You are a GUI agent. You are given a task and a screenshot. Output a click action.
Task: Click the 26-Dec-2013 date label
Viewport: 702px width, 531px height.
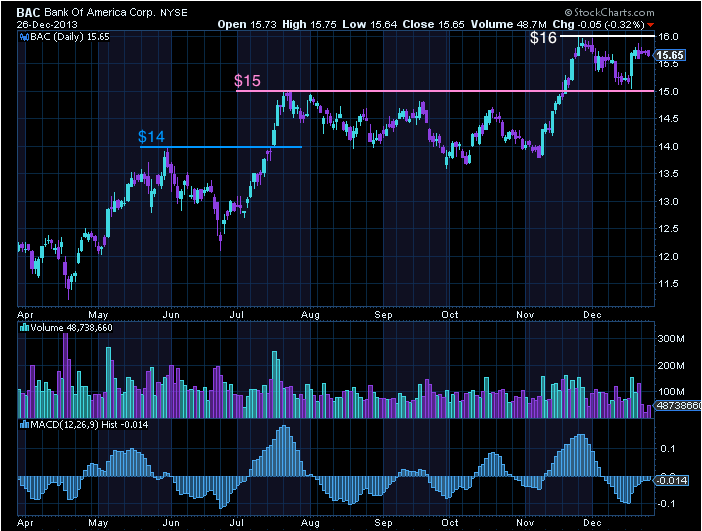[47, 25]
